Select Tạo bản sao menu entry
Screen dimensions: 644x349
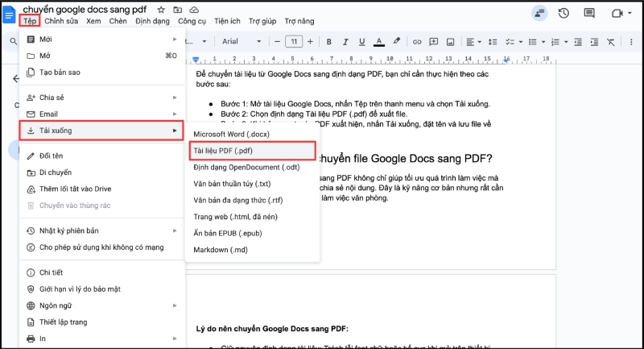click(x=102, y=73)
